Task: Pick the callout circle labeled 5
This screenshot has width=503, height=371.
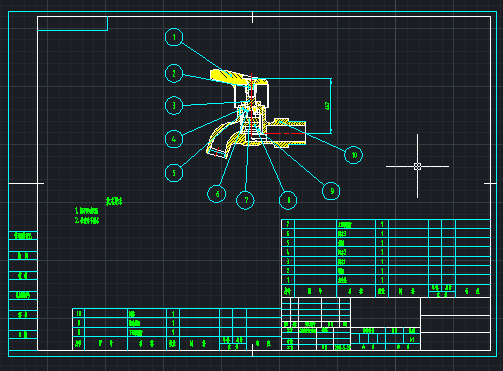Action: (x=174, y=173)
